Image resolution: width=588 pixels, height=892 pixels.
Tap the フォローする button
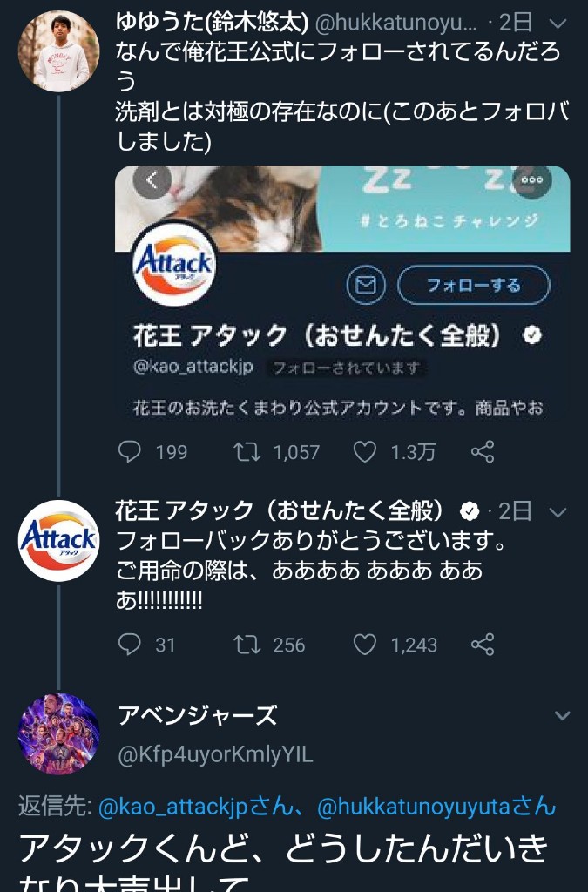click(x=474, y=285)
